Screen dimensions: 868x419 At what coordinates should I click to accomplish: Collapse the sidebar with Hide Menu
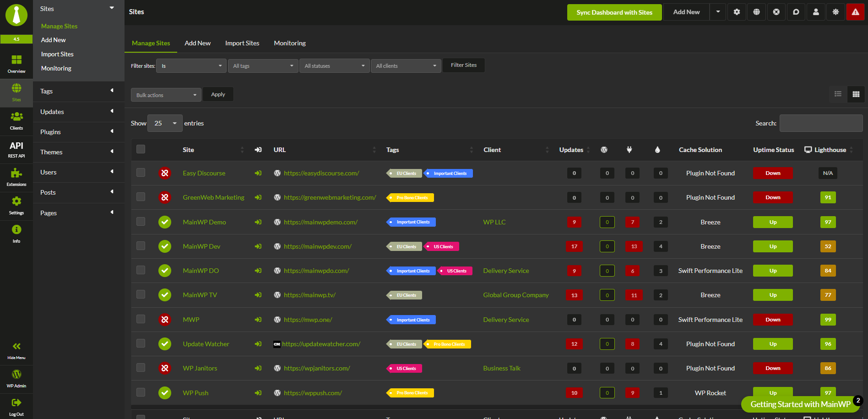click(x=16, y=350)
